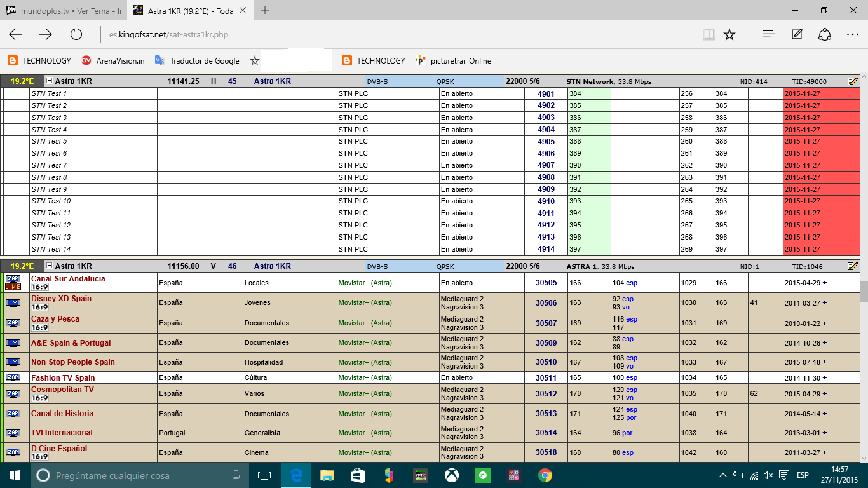This screenshot has width=868, height=488.
Task: Open the first TECHNOLOGY bookmark
Action: [39, 61]
